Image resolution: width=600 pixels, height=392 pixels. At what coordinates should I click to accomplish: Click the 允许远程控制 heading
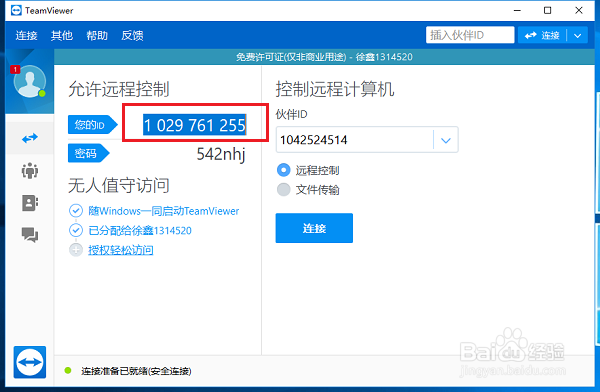click(x=119, y=89)
